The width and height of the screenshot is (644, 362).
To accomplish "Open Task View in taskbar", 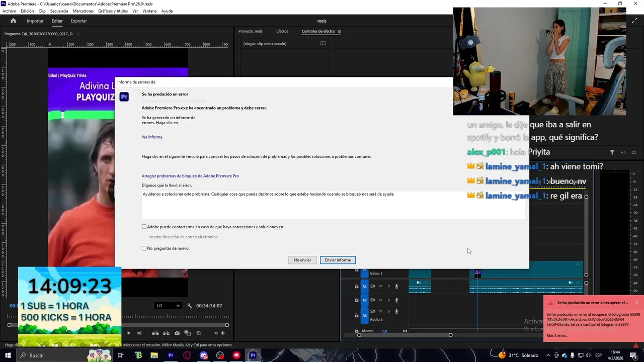I will [x=121, y=355].
